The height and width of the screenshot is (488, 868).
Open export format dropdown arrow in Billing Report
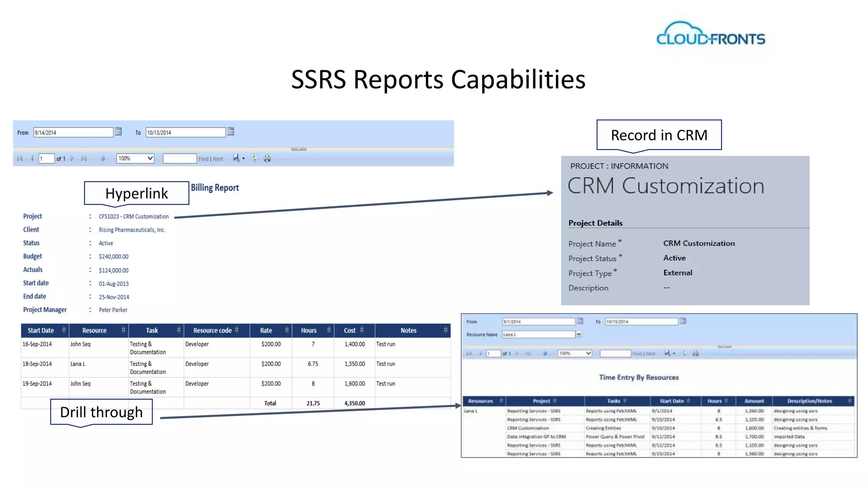(243, 159)
